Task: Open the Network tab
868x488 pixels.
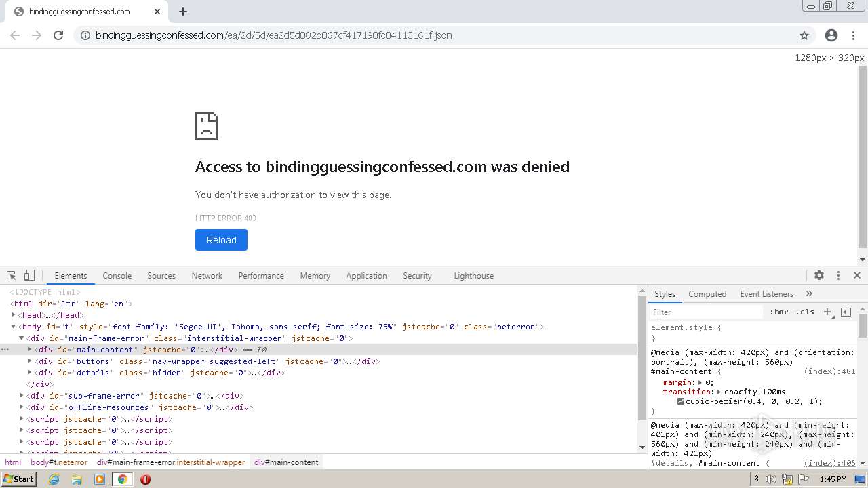Action: (x=207, y=276)
